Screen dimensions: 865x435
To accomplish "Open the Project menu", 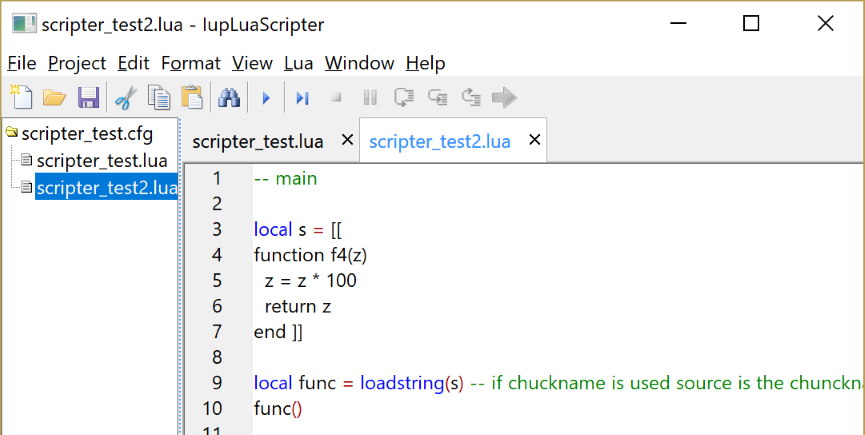I will [77, 63].
